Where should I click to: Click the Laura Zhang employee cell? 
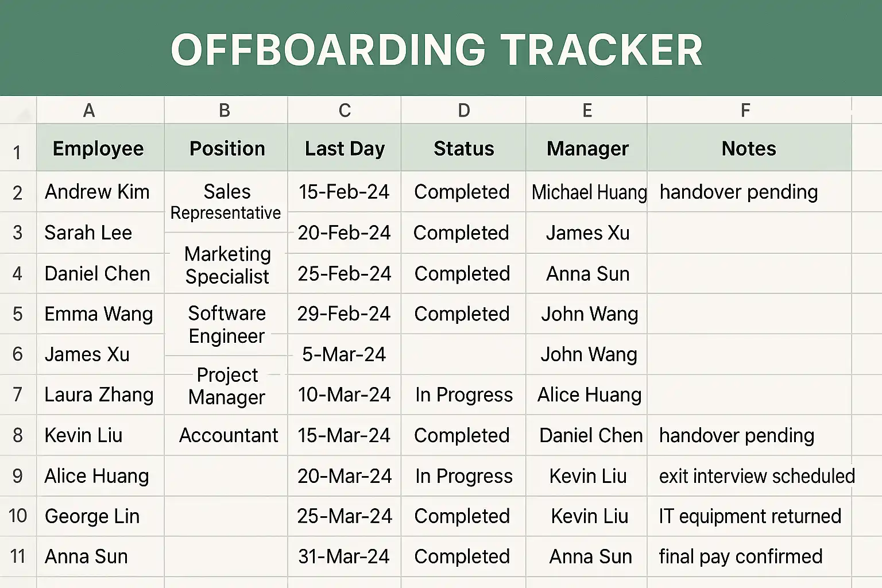coord(99,395)
